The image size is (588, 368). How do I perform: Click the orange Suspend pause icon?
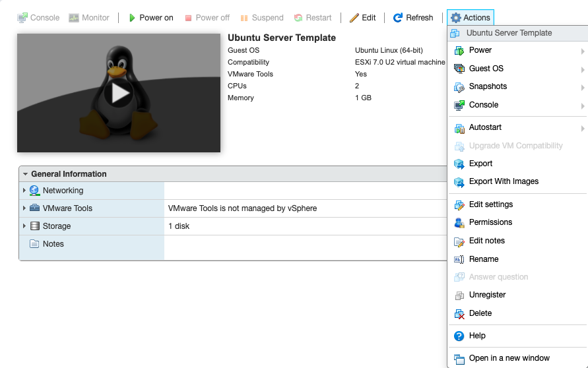point(244,18)
